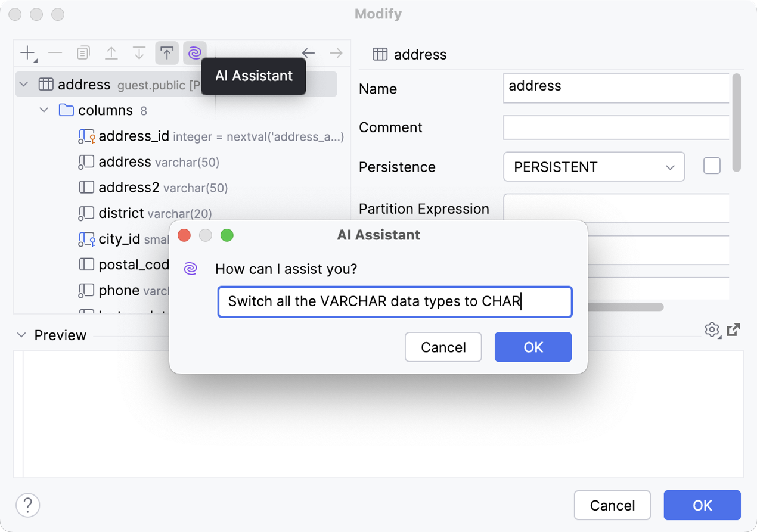Screen dimensions: 757x532
Task: Select the address2 column in tree
Action: click(x=129, y=188)
